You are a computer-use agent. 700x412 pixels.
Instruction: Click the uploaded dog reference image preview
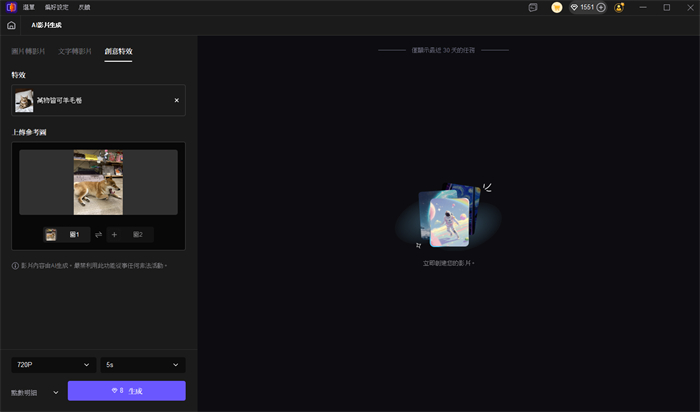coord(98,182)
